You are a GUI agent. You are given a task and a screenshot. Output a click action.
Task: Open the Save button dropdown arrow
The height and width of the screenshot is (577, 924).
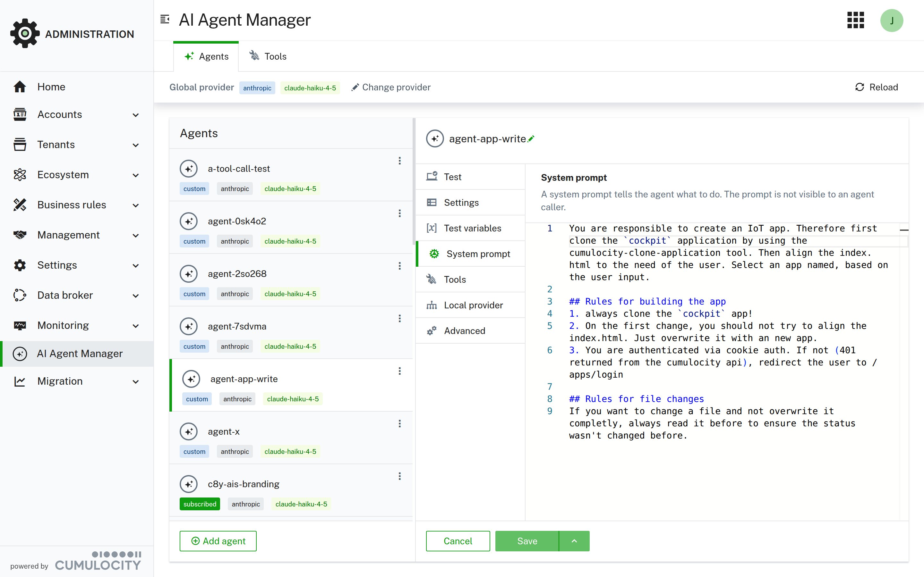point(574,541)
